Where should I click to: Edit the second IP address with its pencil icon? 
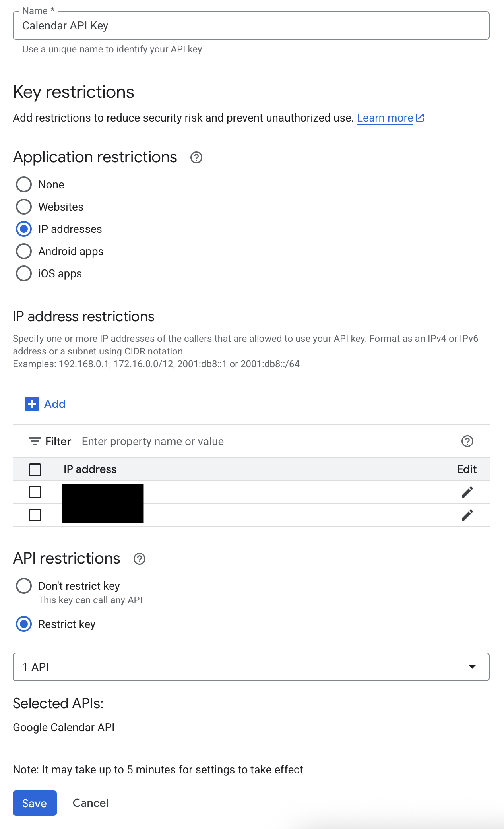pos(467,515)
